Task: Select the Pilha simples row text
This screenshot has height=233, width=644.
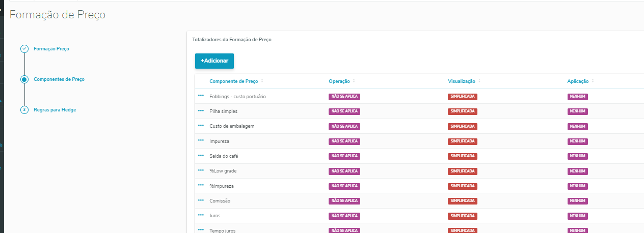Action: coord(223,111)
